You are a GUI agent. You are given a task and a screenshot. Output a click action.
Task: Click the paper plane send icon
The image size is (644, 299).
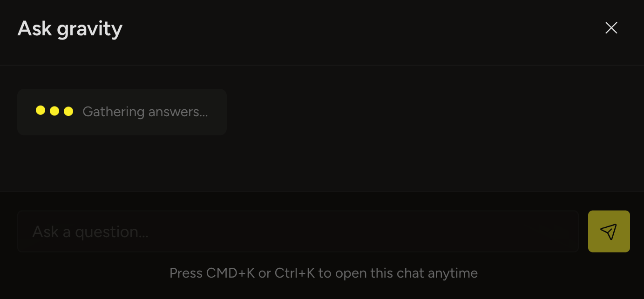tap(609, 232)
